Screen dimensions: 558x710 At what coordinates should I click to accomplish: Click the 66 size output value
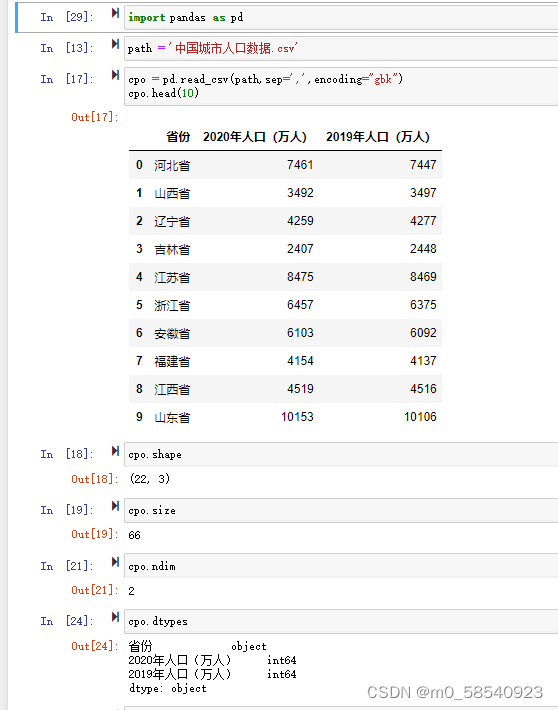tap(135, 535)
